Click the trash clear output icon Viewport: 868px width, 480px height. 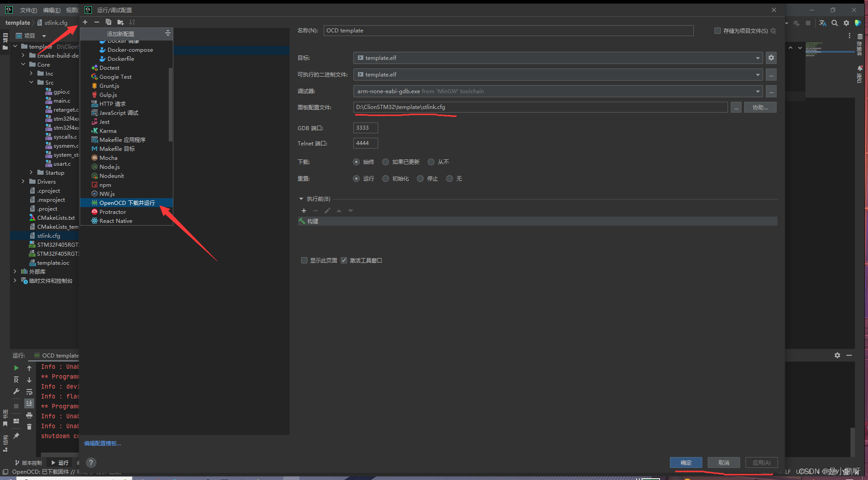click(x=29, y=426)
